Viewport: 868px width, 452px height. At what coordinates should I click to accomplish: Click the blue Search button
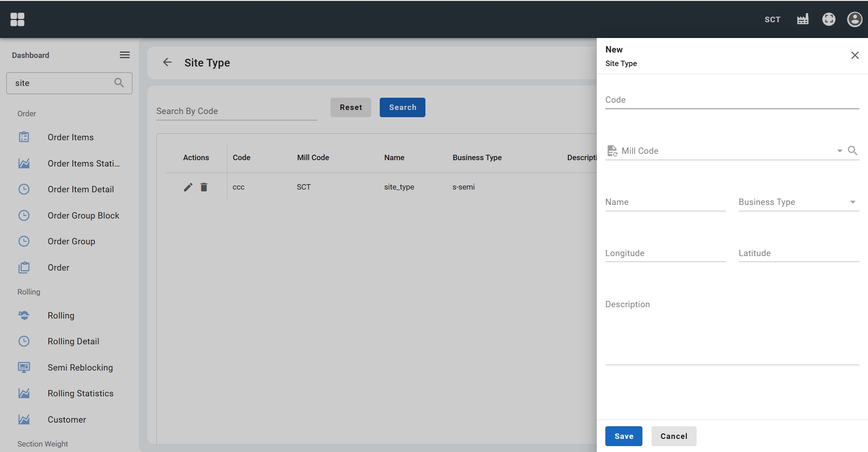(x=402, y=108)
